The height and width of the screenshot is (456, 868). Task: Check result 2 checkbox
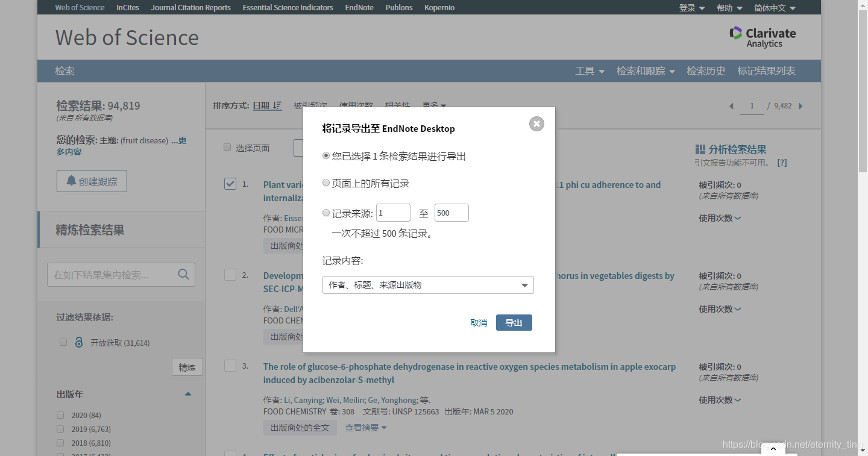pyautogui.click(x=230, y=275)
